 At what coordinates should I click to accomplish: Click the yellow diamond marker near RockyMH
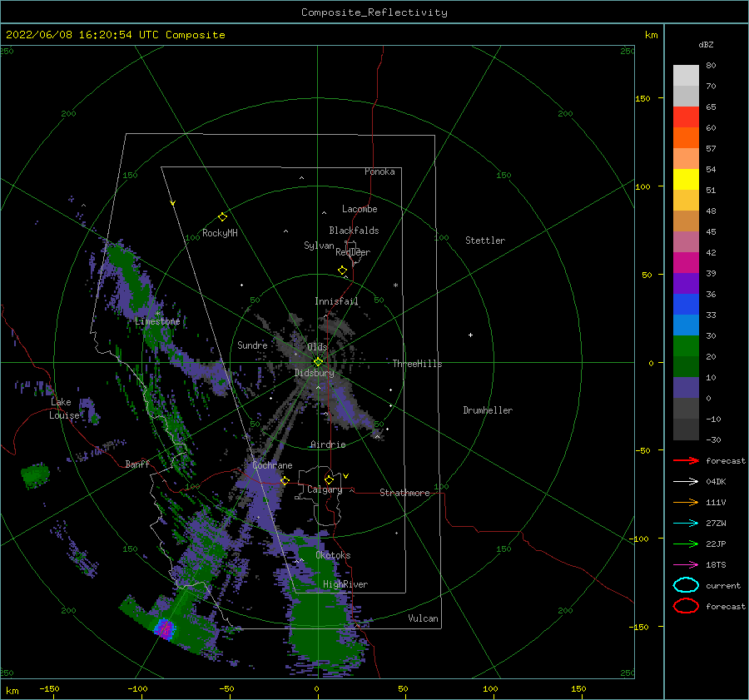[222, 217]
